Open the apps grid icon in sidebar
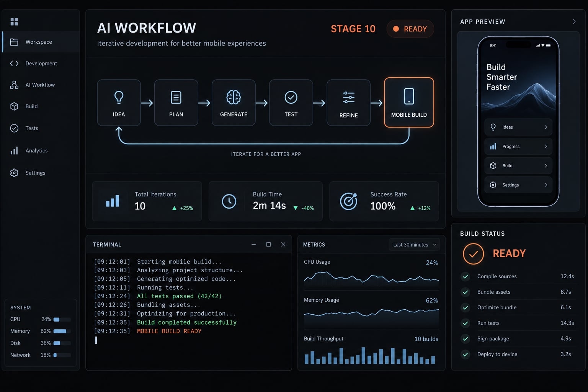Image resolution: width=588 pixels, height=392 pixels. (x=14, y=21)
